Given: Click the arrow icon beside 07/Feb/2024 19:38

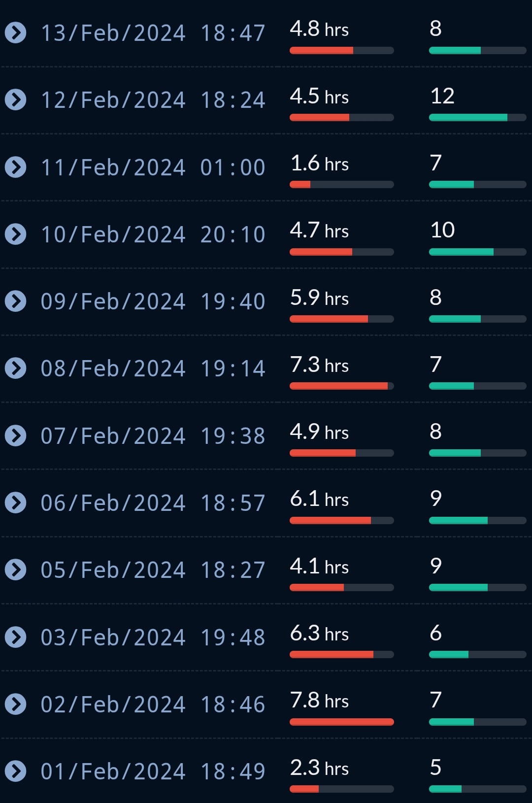Looking at the screenshot, I should pos(16,435).
